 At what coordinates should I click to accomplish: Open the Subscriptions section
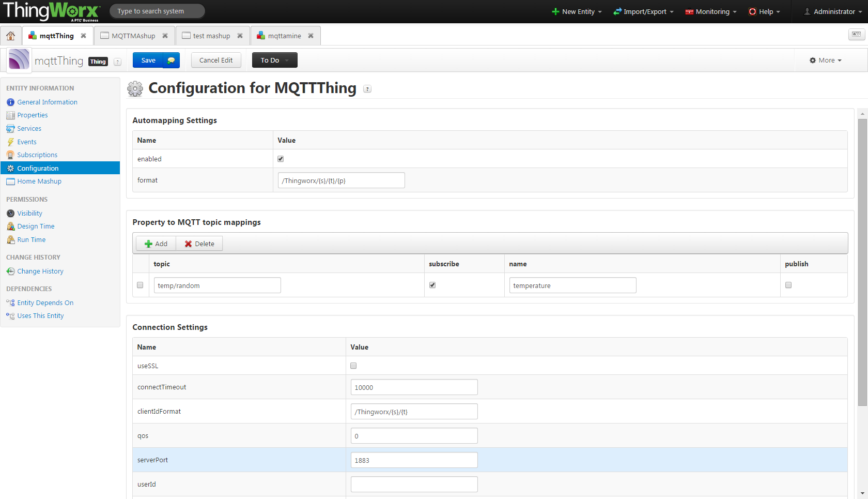click(37, 155)
